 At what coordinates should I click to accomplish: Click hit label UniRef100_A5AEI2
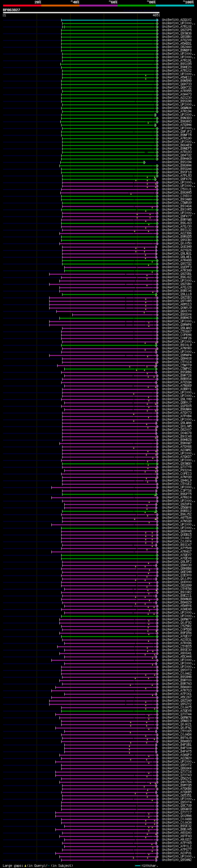click(x=177, y=78)
